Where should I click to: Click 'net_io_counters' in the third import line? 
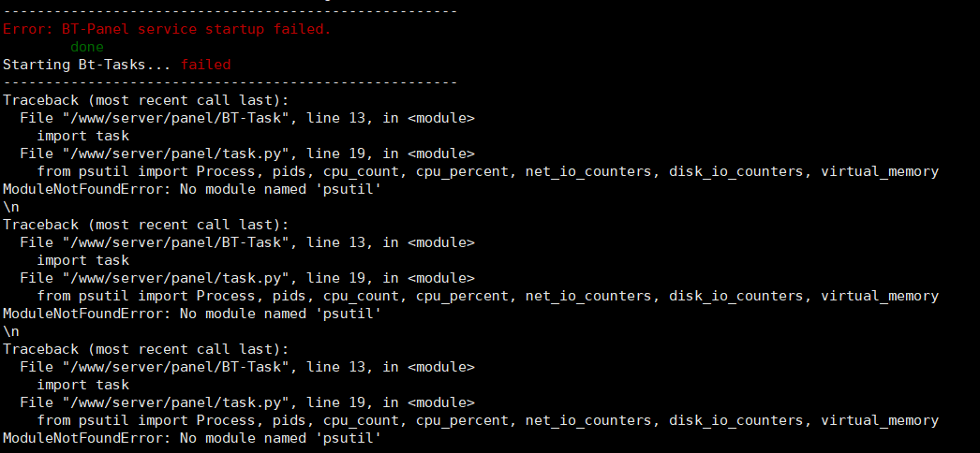coord(592,420)
